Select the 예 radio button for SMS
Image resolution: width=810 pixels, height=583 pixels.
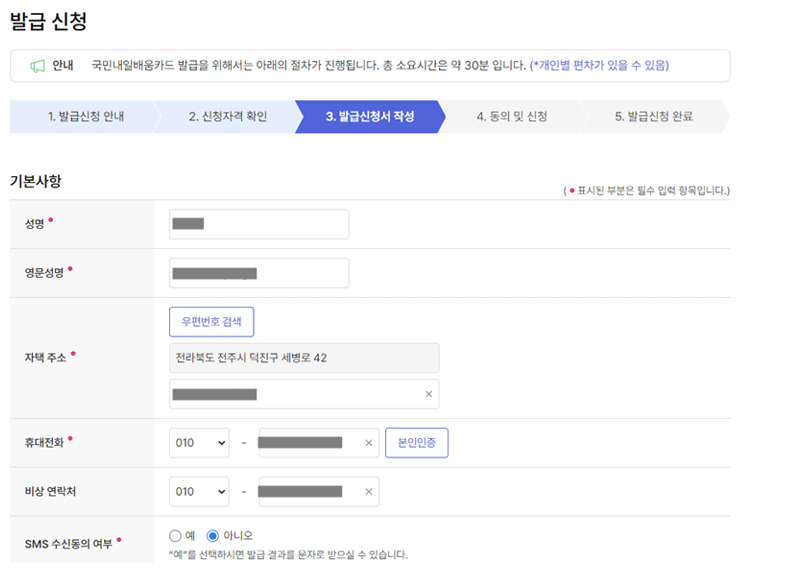[175, 535]
